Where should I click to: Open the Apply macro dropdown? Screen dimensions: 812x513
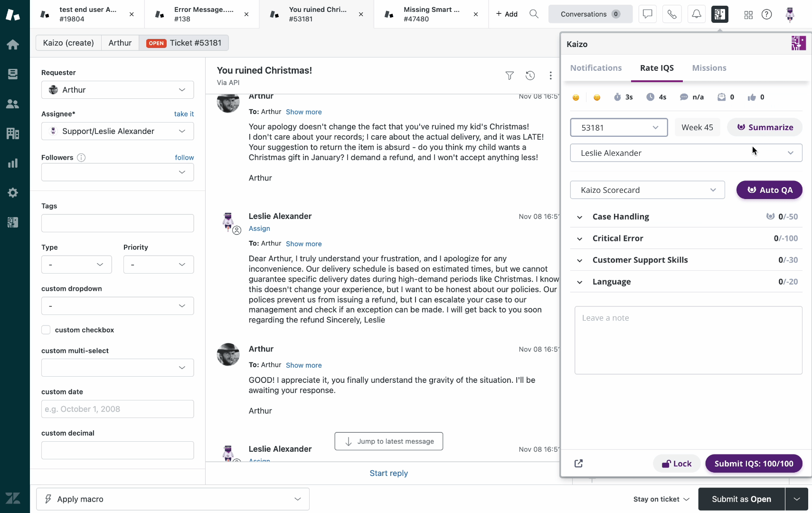point(173,499)
